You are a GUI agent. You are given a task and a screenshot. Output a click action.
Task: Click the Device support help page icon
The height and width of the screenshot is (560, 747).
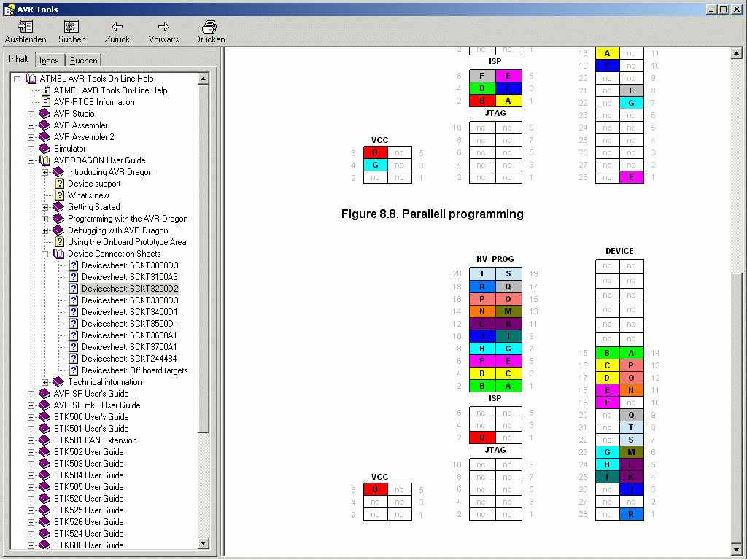tap(60, 183)
